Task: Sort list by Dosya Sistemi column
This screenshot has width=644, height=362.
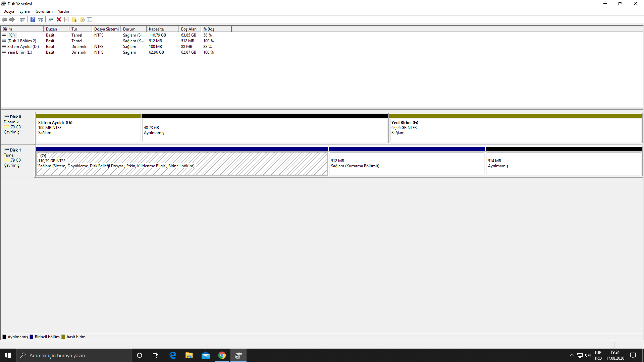Action: pos(106,29)
